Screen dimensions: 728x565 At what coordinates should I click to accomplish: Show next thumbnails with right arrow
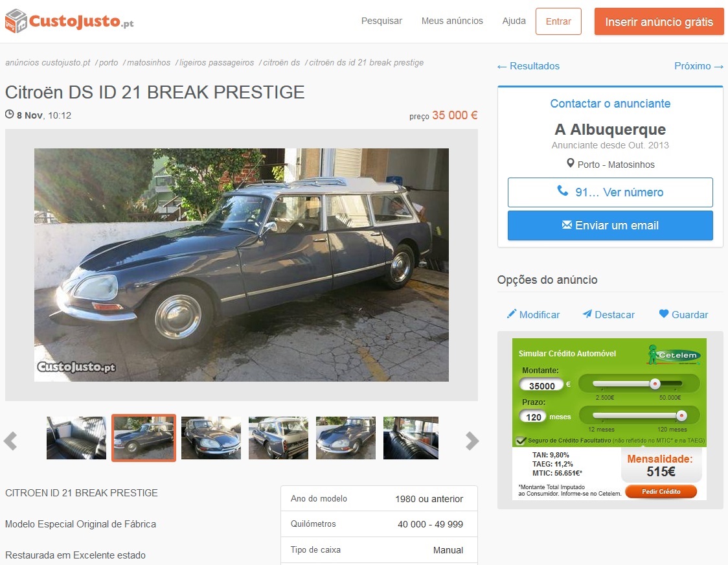click(472, 441)
